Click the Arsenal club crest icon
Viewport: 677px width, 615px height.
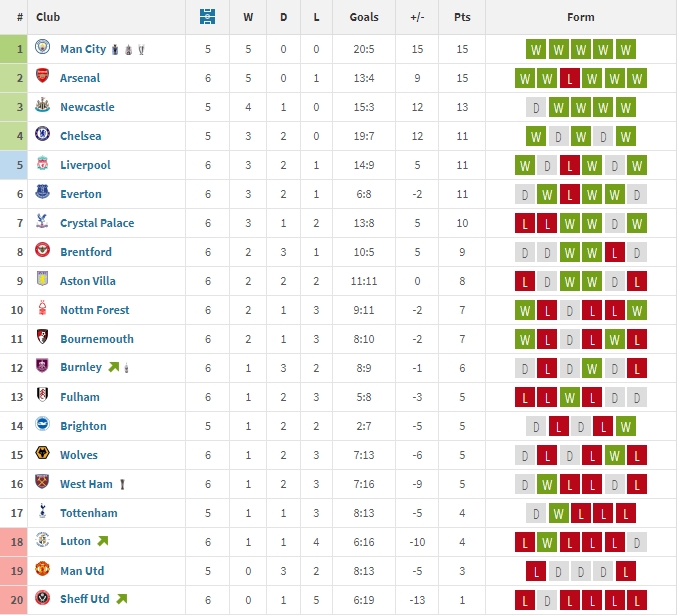point(42,76)
